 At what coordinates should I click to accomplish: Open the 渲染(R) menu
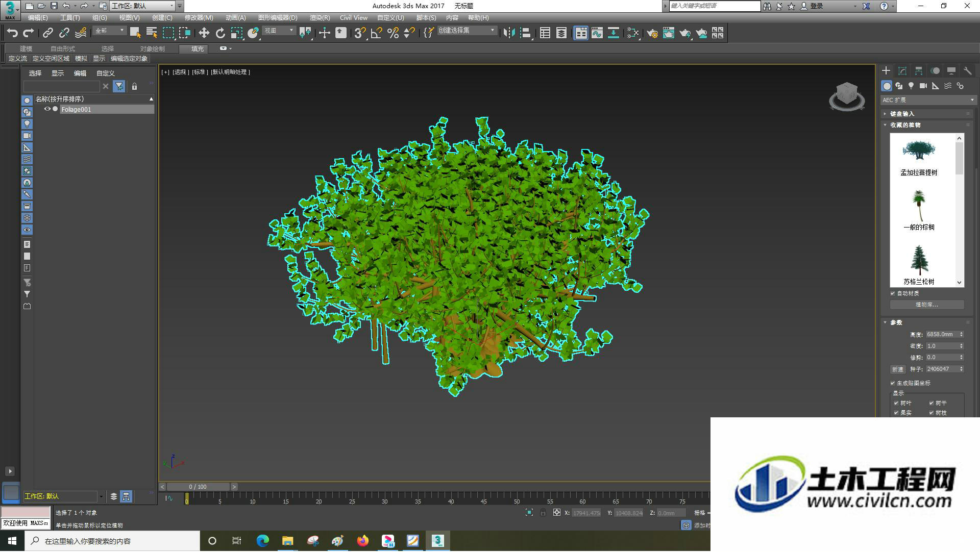click(320, 17)
